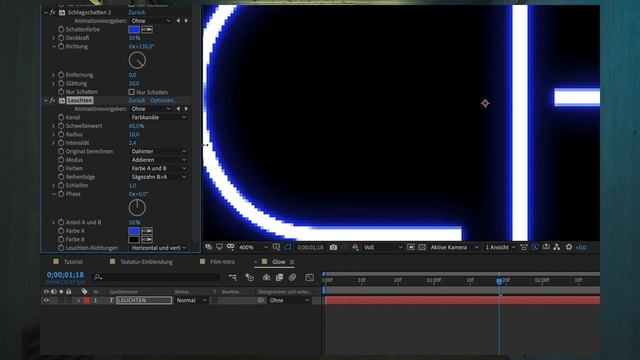640x360 pixels.
Task: Click the fast previews icon in viewer
Action: point(535,247)
